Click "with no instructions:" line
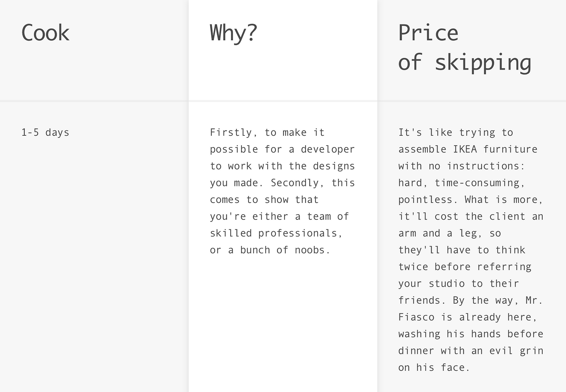 point(462,166)
